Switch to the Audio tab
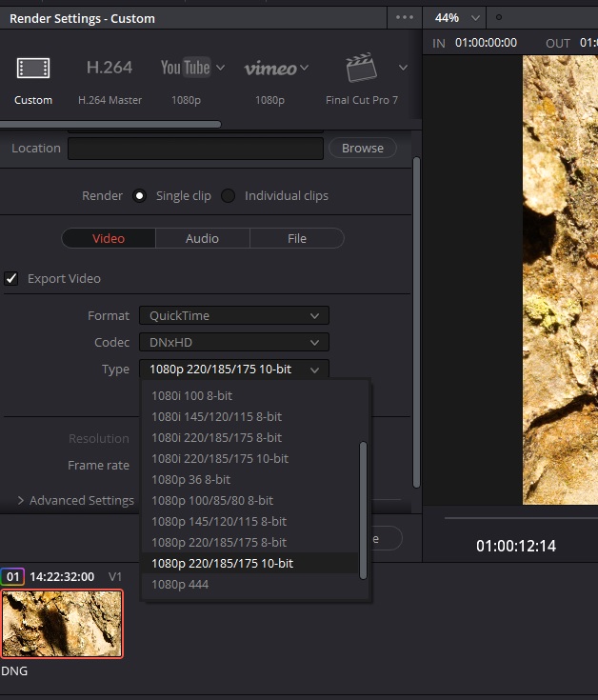The height and width of the screenshot is (700, 598). (202, 238)
